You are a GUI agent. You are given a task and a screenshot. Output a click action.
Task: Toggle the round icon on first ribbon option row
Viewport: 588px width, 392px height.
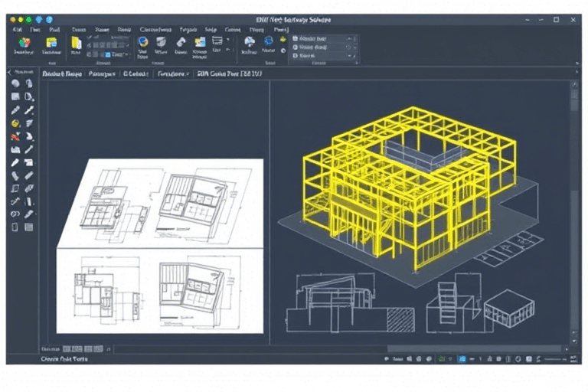click(x=294, y=38)
